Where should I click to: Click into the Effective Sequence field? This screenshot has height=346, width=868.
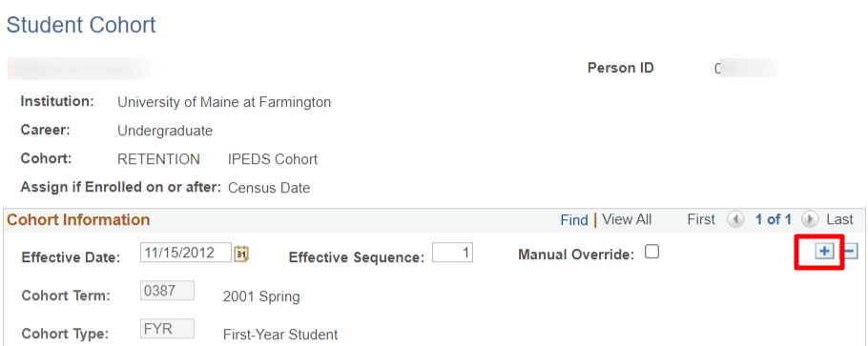click(x=452, y=253)
